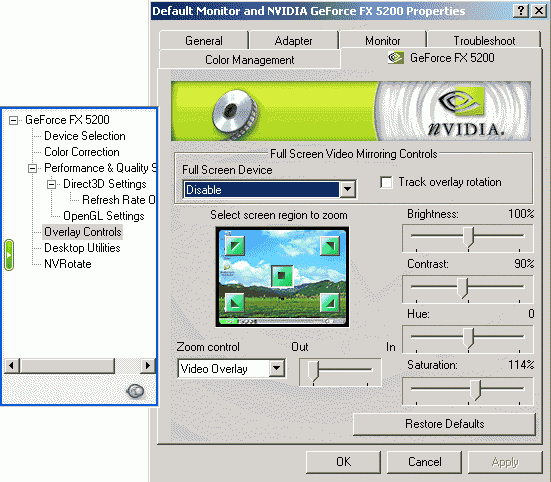Select NVRotate tree item

click(67, 264)
